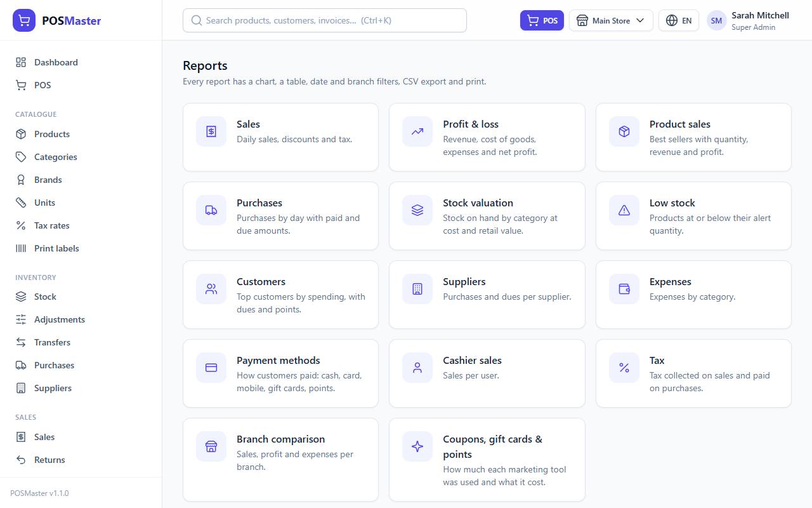This screenshot has width=812, height=508.
Task: Click the POSMaster cart logo icon
Action: 24,20
